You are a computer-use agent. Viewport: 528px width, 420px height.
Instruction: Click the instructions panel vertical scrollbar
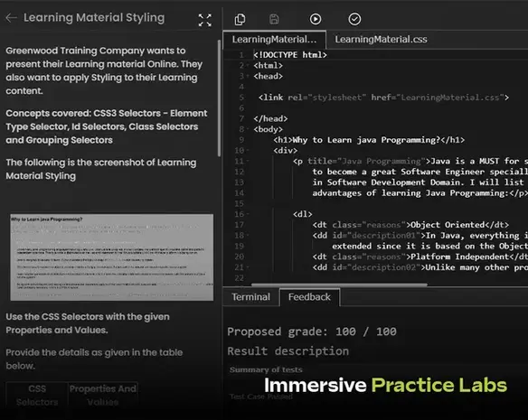click(219, 98)
